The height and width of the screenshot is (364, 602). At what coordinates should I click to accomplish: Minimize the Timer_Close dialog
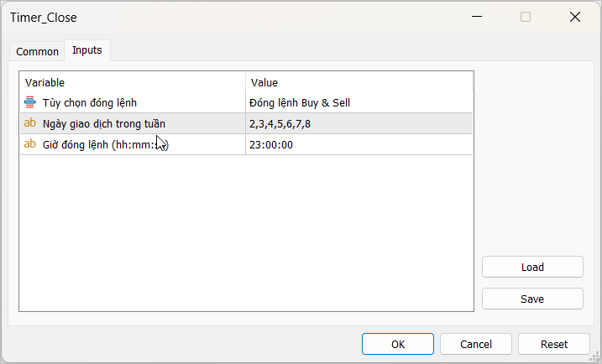pos(476,17)
